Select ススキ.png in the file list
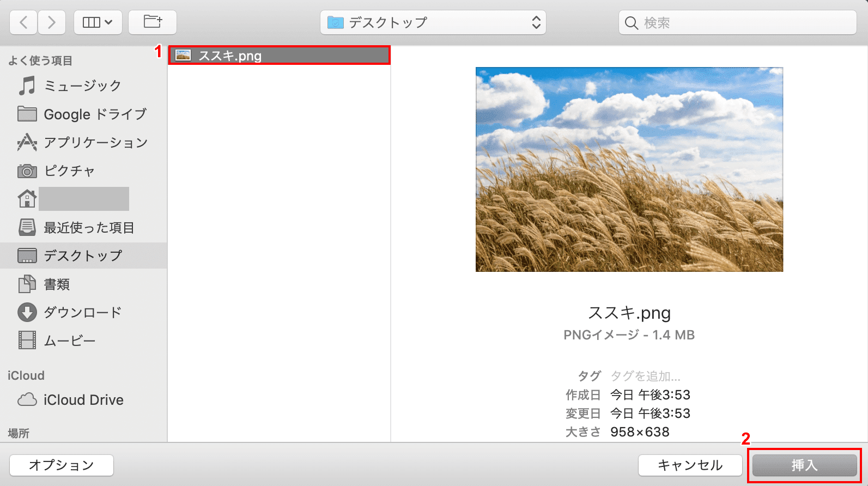This screenshot has height=486, width=868. coord(280,56)
